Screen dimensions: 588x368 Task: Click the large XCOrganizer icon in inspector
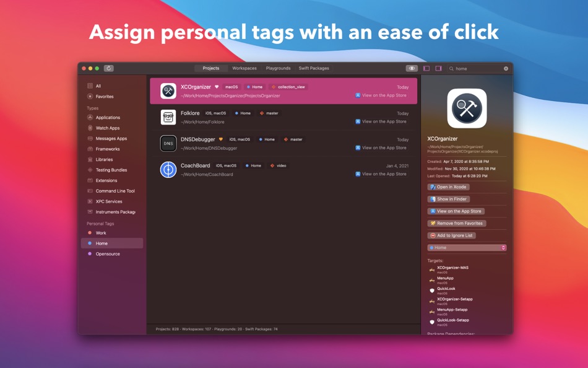click(x=467, y=108)
